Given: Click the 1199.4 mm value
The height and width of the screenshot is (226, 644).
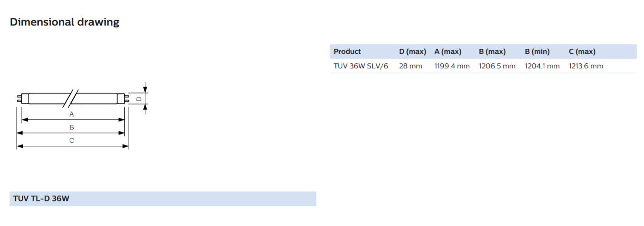Looking at the screenshot, I should point(452,66).
